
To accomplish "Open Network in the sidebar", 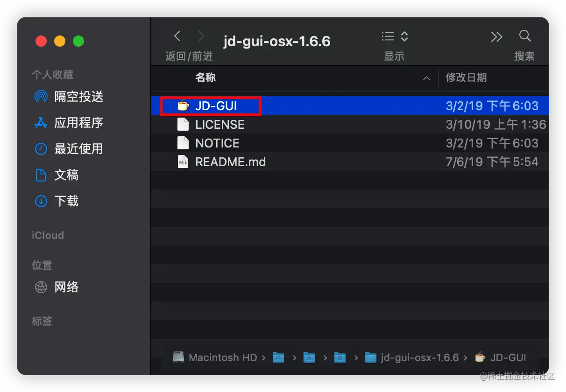I will [66, 287].
